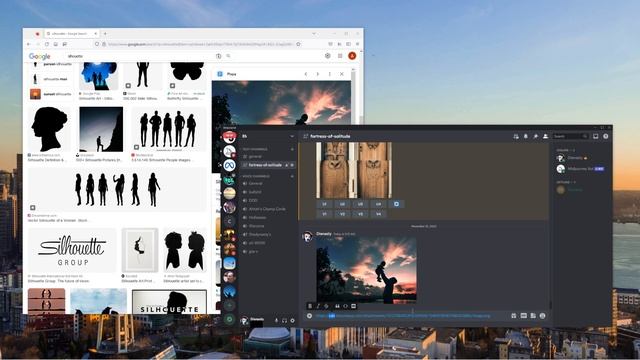Go to previous image in preview panel
The height and width of the screenshot is (360, 640).
click(x=306, y=74)
